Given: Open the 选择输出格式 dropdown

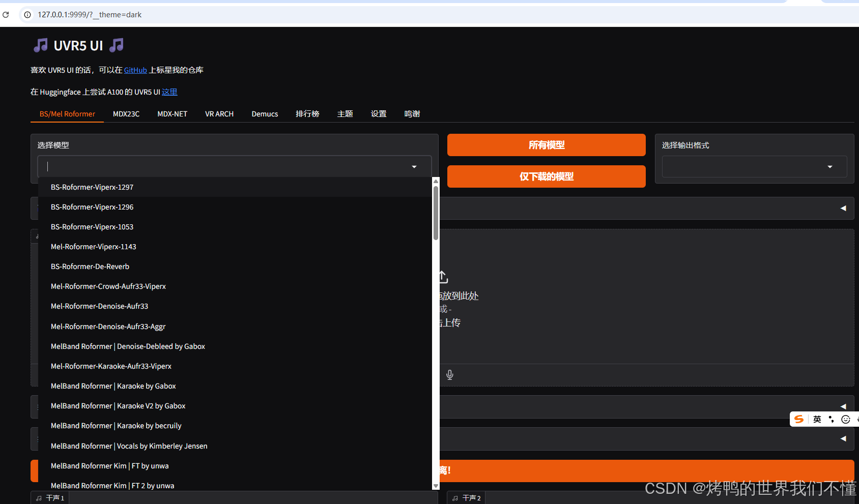Looking at the screenshot, I should click(x=754, y=167).
